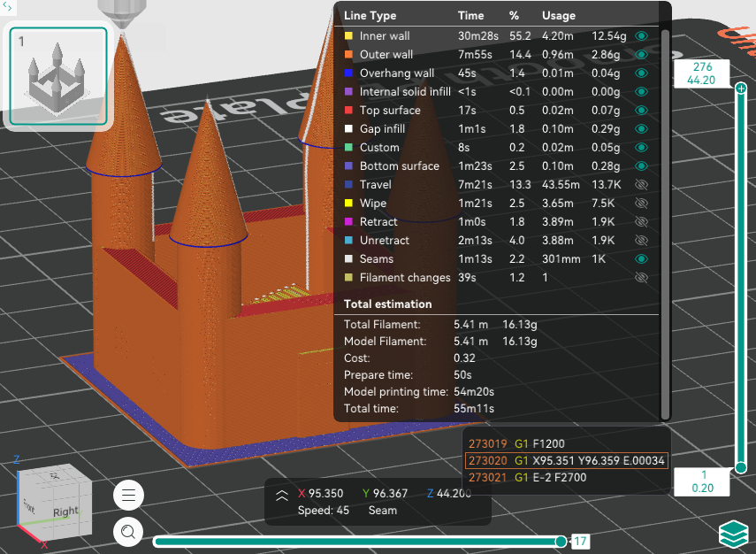The width and height of the screenshot is (756, 554).
Task: Toggle Outer wall line visibility eye
Action: [641, 55]
